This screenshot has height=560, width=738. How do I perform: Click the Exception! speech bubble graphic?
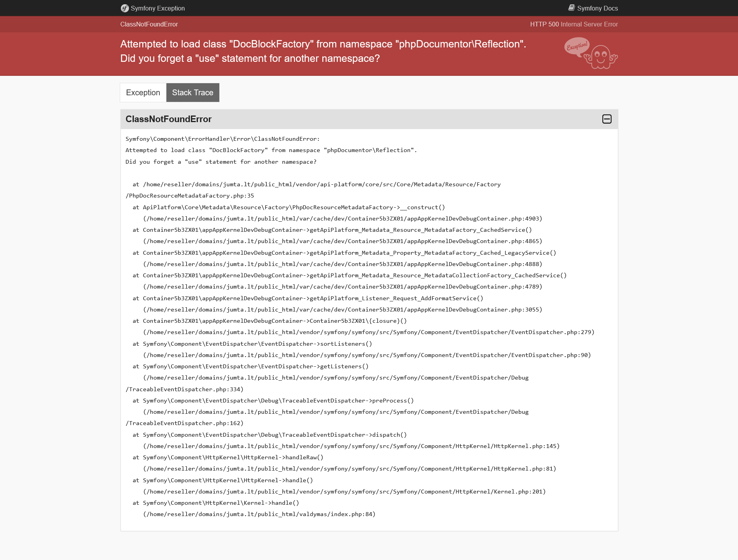577,47
